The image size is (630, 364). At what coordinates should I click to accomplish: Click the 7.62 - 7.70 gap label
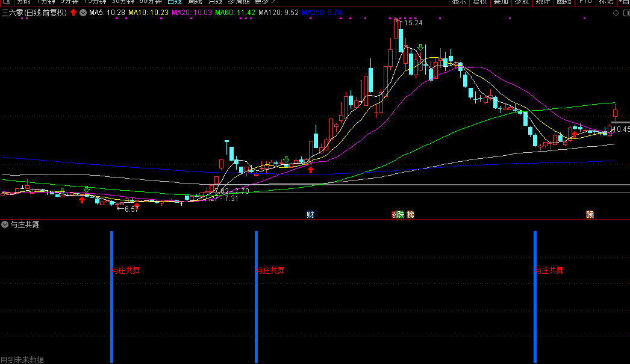(x=234, y=191)
